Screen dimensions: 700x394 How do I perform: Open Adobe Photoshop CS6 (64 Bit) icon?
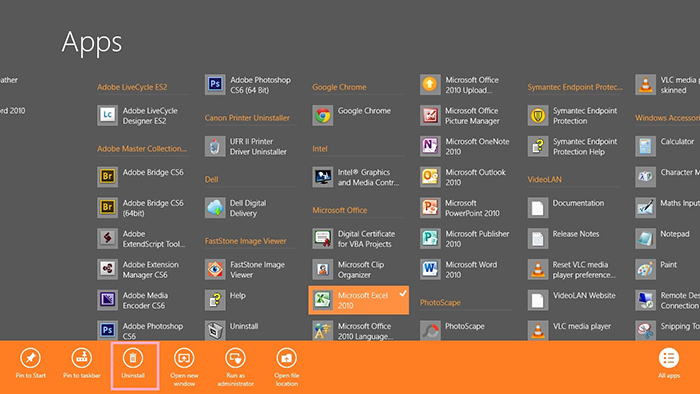point(215,84)
